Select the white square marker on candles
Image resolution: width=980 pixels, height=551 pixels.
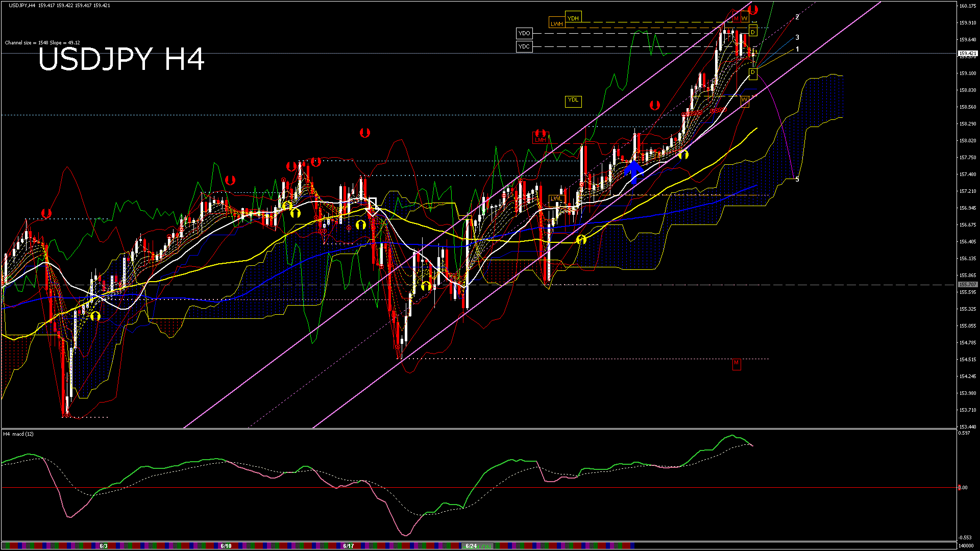pos(372,203)
